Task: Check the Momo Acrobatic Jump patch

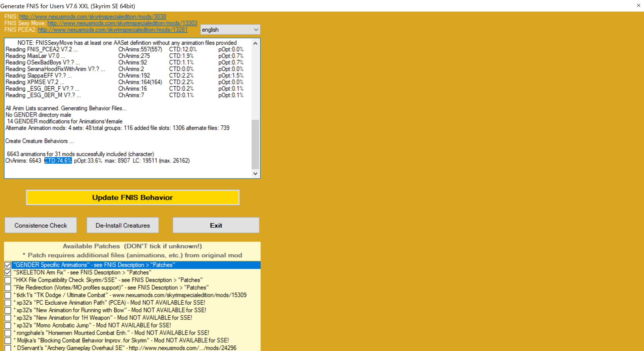Action: [x=8, y=325]
